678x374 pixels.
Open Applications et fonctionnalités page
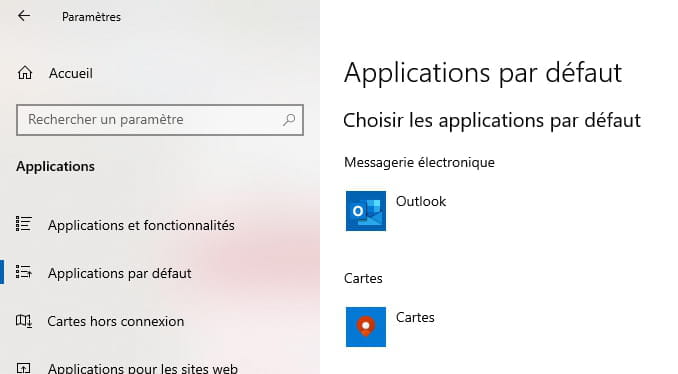coord(141,225)
